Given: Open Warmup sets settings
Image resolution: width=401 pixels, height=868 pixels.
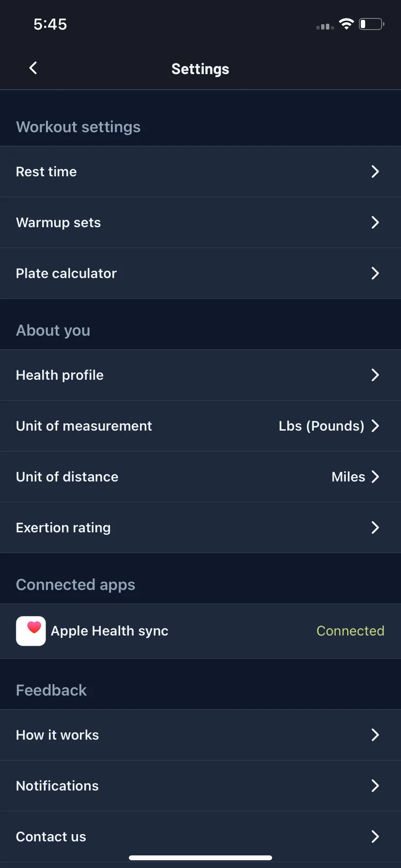Looking at the screenshot, I should (x=200, y=222).
